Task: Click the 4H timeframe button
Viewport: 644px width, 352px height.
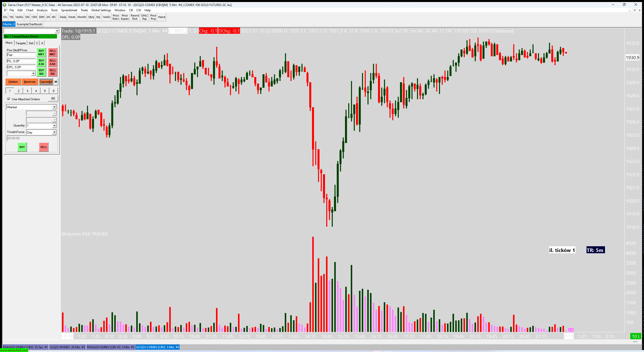Action: 53,17
